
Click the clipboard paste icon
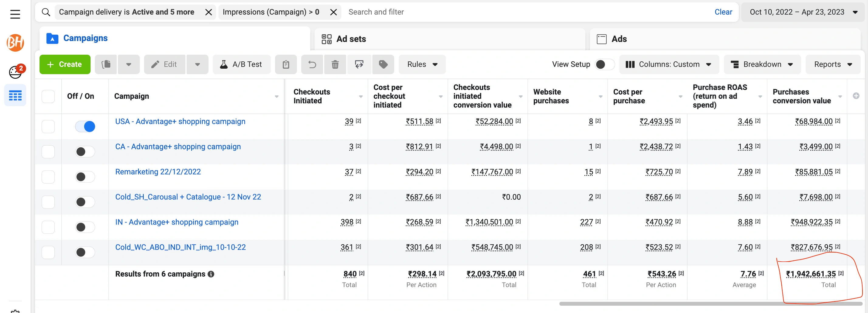[286, 64]
